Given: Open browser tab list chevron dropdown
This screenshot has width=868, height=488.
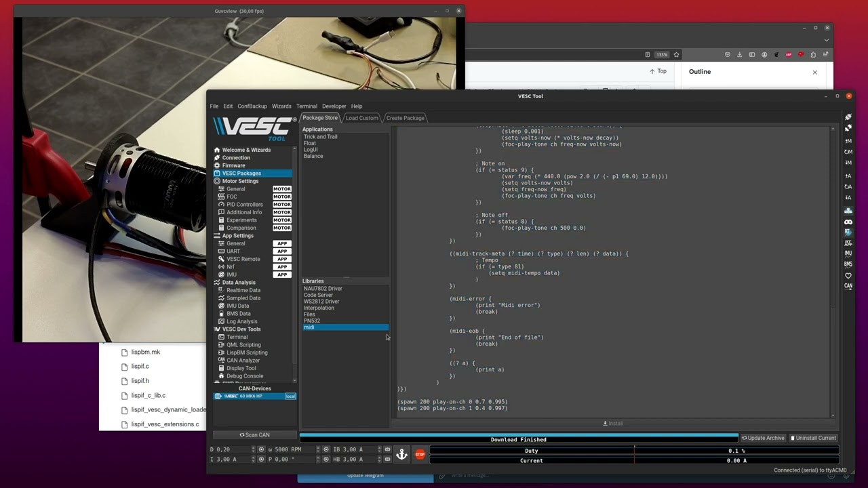Looking at the screenshot, I should [x=827, y=40].
